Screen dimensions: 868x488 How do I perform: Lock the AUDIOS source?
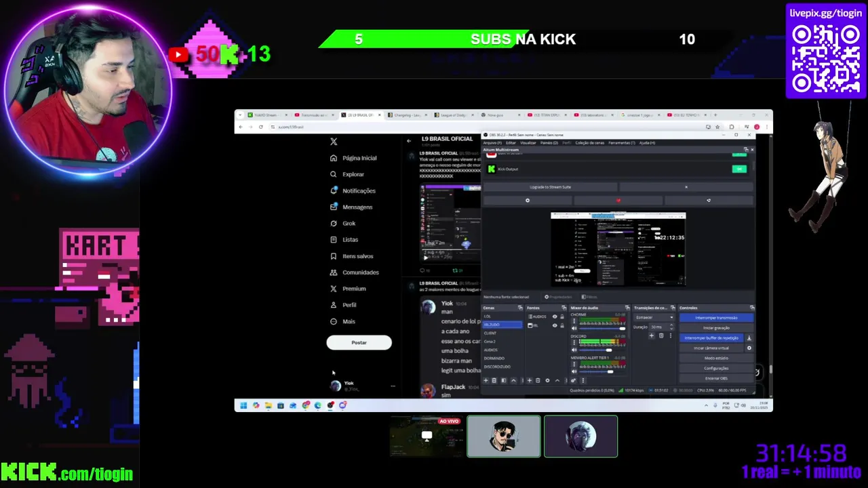click(562, 317)
